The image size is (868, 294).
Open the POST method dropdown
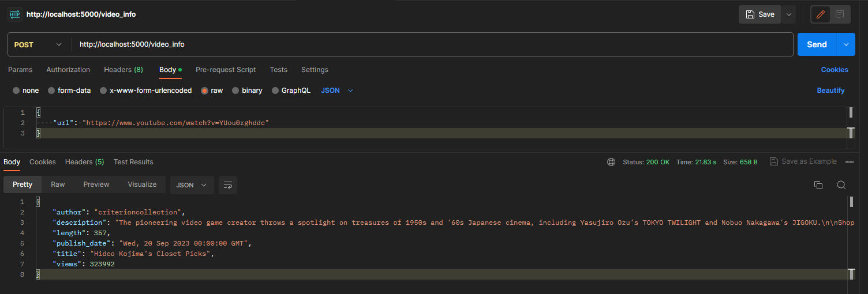(38, 44)
